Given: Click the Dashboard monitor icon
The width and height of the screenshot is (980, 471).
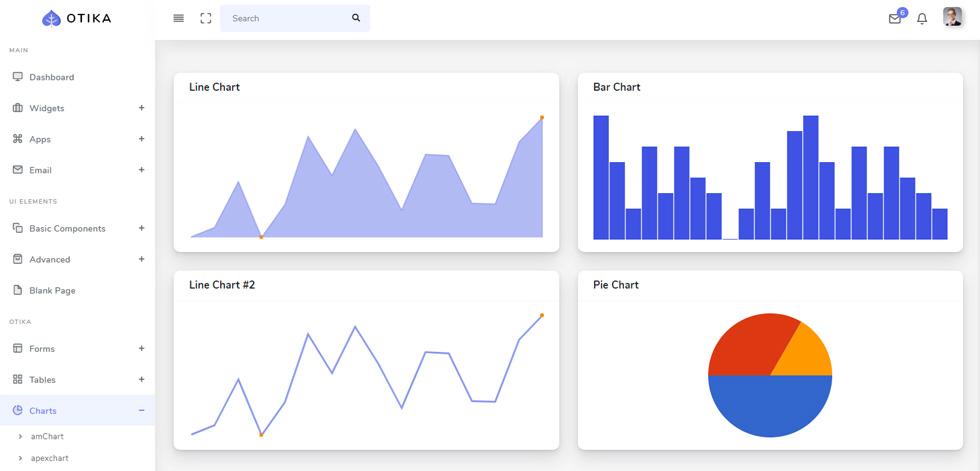Looking at the screenshot, I should click(18, 77).
